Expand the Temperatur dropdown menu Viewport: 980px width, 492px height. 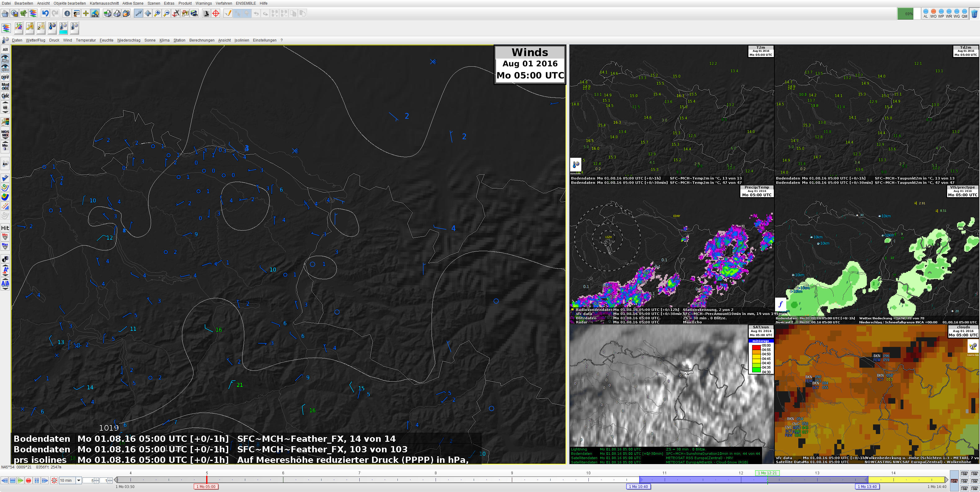[86, 40]
